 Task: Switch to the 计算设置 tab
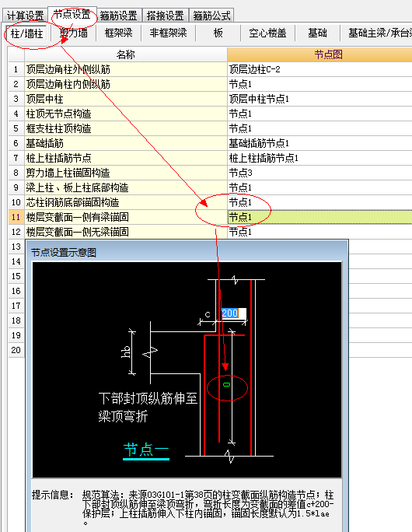point(25,16)
